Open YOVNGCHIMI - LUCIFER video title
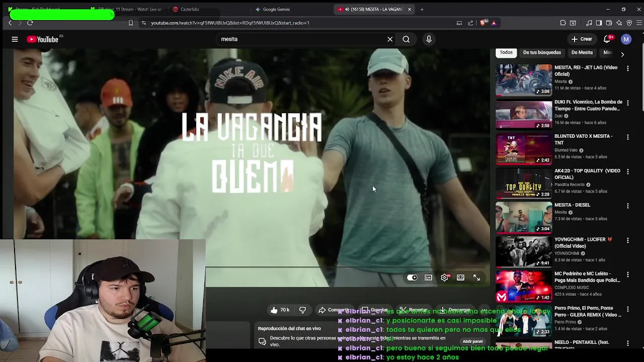This screenshot has height=362, width=644. (583, 243)
